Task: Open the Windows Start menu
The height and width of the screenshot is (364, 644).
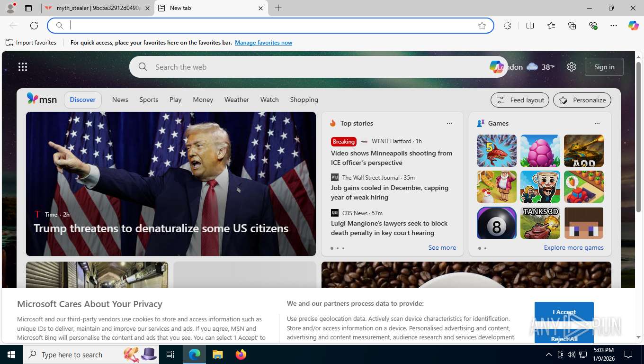Action: 11,355
